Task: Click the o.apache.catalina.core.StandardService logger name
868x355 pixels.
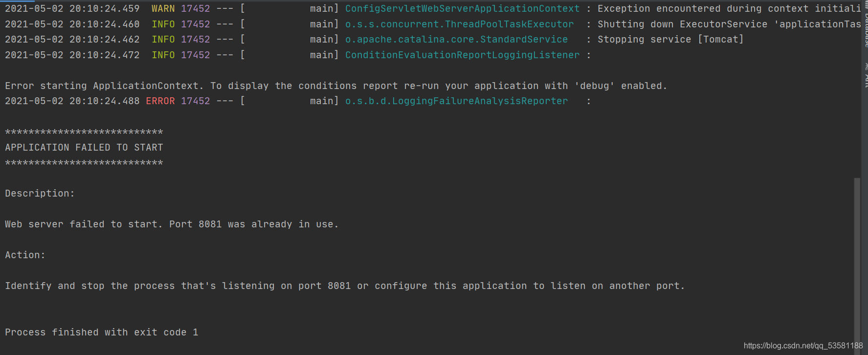Action: (456, 39)
